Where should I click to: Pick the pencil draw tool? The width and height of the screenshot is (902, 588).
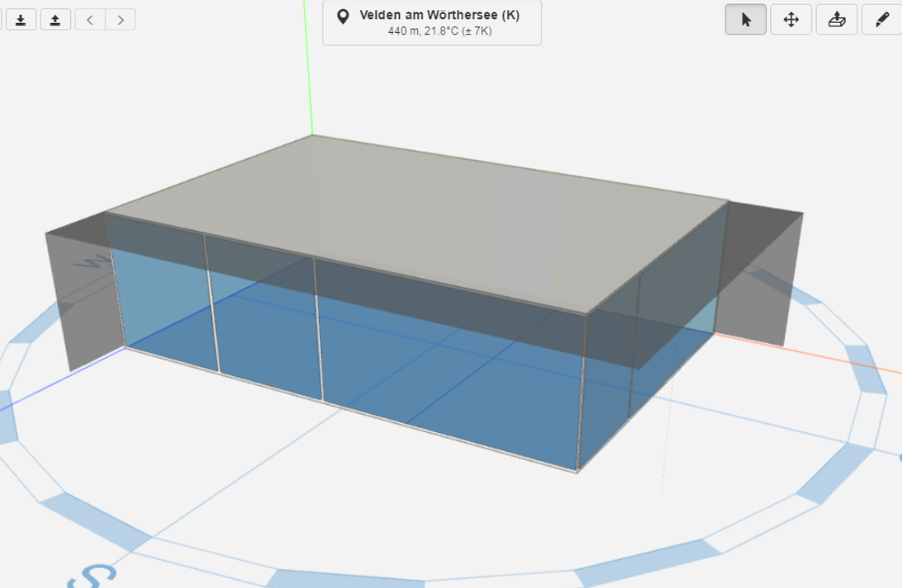tap(881, 20)
